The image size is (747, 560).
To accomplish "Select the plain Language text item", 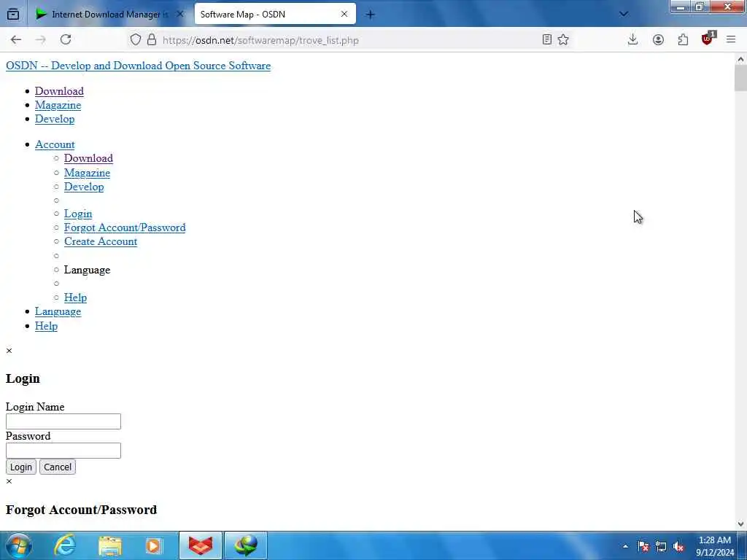I will click(88, 270).
